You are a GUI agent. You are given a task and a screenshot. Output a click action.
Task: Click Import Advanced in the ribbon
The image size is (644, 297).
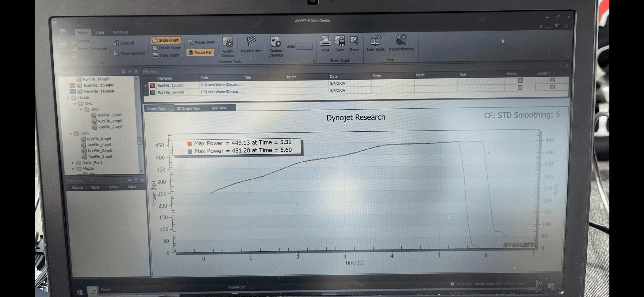click(90, 48)
